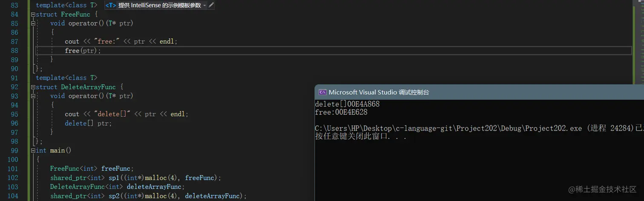644x201 pixels.
Task: Click the "int main()" declaration text
Action: tap(54, 150)
